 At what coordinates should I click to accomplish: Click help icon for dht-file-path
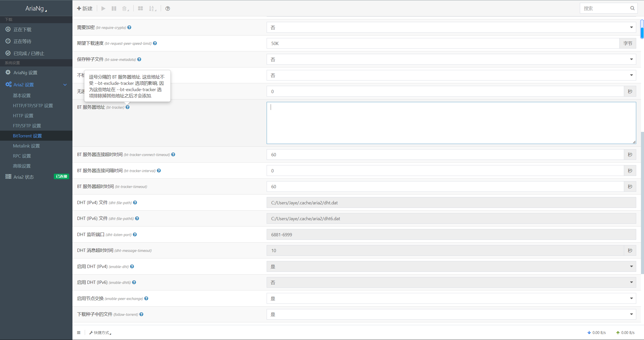[135, 203]
